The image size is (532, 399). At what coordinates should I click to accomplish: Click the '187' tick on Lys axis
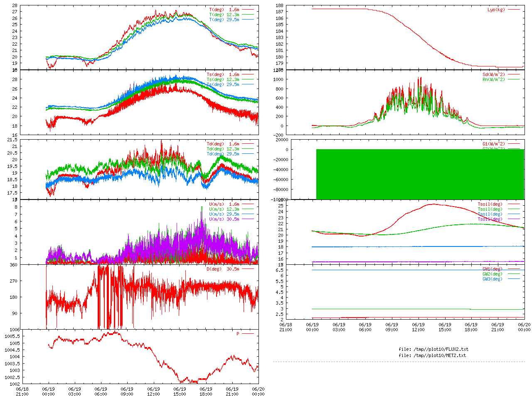point(279,12)
